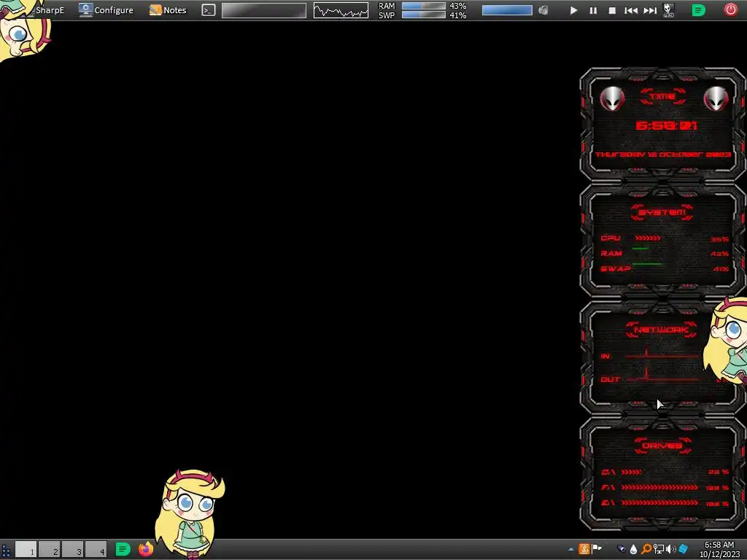747x560 pixels.
Task: Open the green notes app on the taskbar
Action: [123, 549]
